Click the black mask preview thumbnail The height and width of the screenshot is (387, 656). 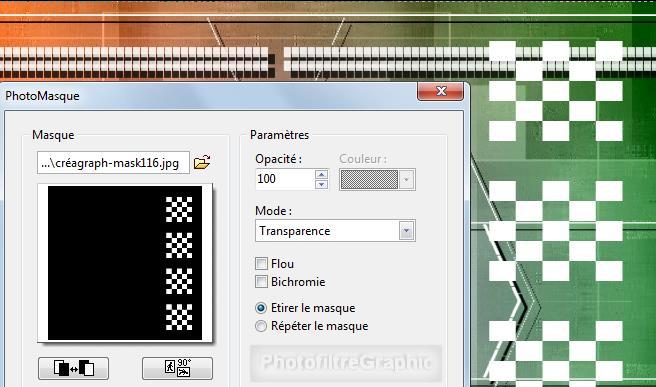(125, 263)
